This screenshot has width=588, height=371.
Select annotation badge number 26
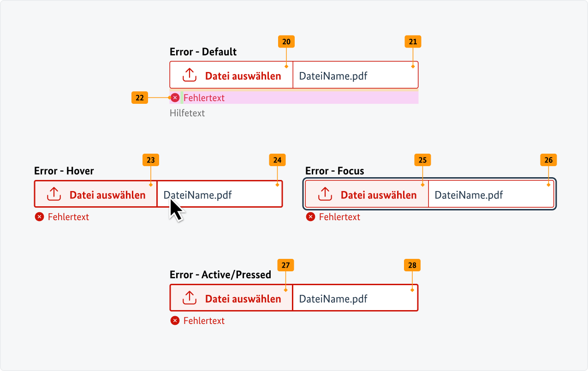548,160
